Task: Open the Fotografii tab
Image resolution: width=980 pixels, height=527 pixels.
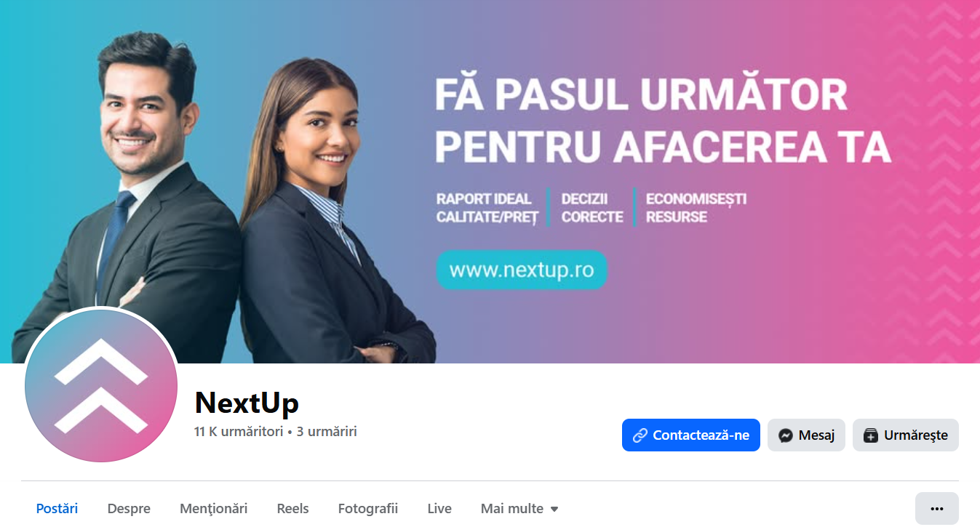Action: [x=368, y=509]
